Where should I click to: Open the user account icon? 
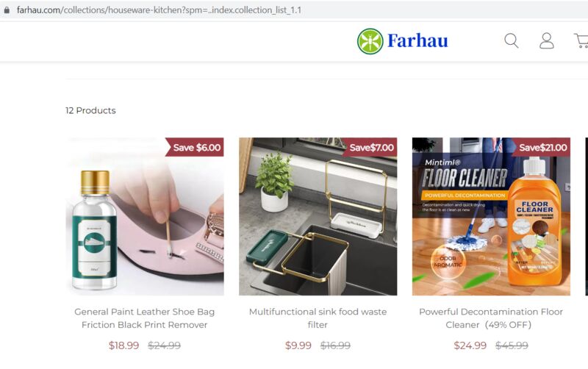coord(546,40)
